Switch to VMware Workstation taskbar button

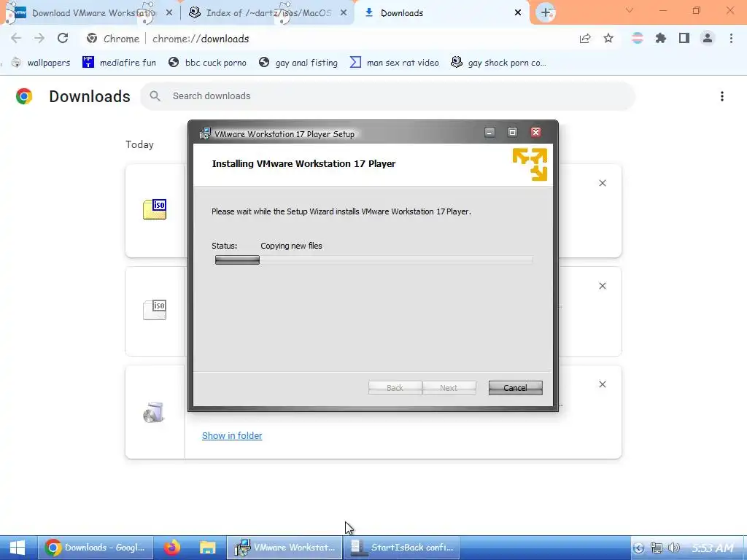coord(285,548)
